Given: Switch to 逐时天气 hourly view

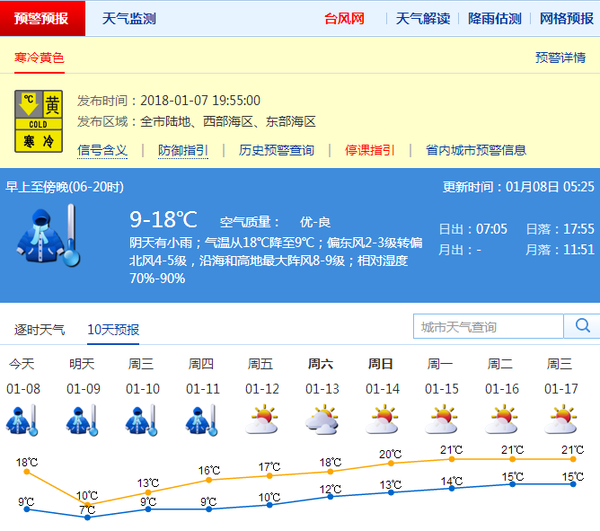Looking at the screenshot, I should (40, 329).
